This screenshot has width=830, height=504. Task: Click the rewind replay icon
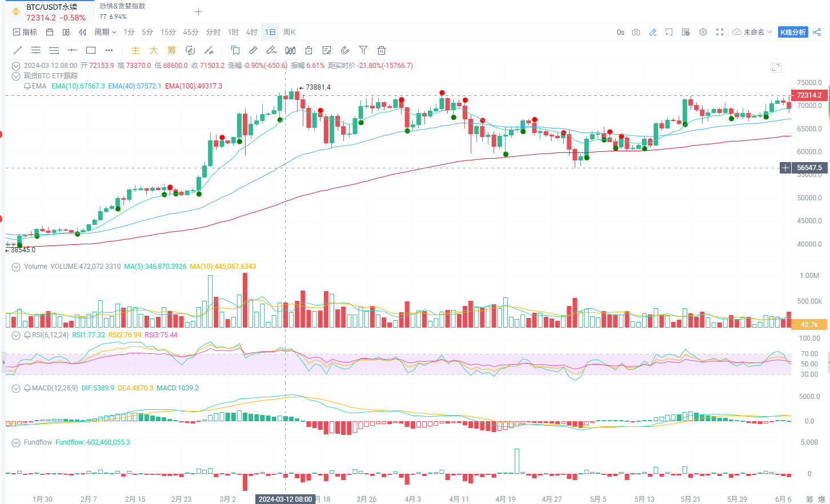[x=82, y=33]
